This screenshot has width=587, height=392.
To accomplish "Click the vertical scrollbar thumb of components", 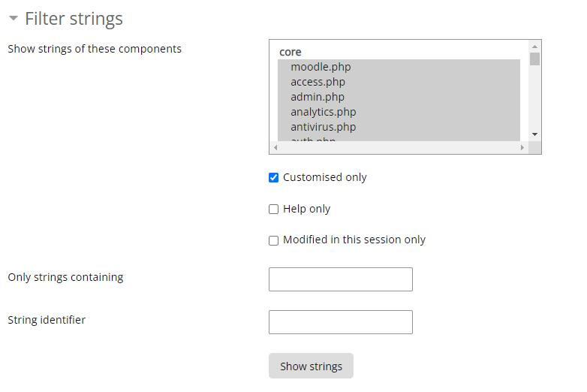I will tap(534, 59).
